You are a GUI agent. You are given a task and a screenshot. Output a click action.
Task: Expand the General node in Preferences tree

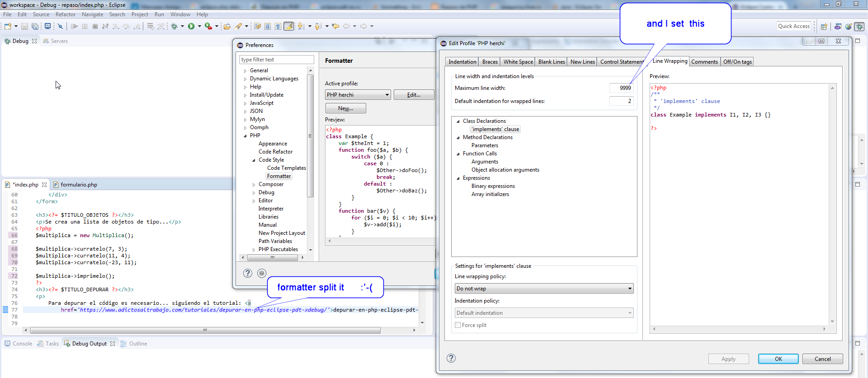tap(245, 70)
